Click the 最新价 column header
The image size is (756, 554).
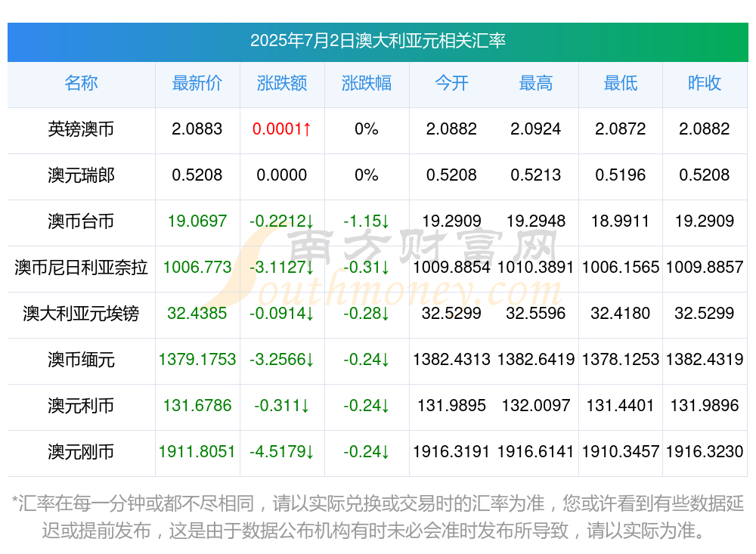pyautogui.click(x=197, y=83)
